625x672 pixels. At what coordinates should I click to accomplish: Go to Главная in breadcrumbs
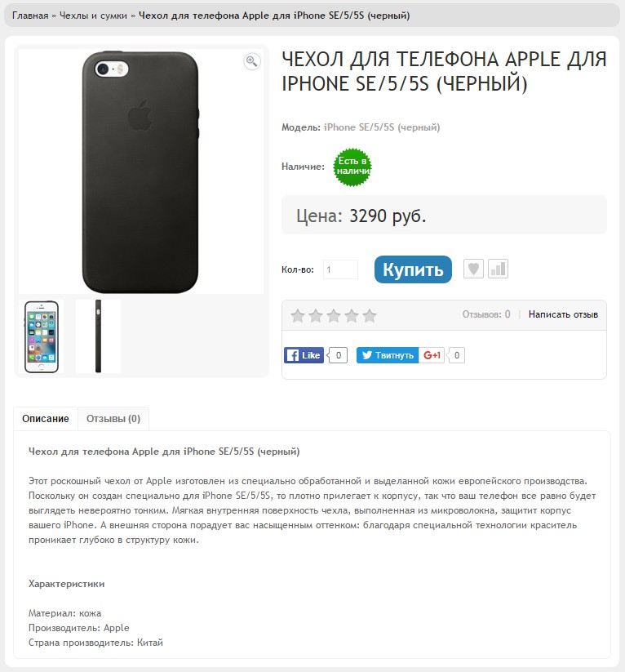coord(30,16)
